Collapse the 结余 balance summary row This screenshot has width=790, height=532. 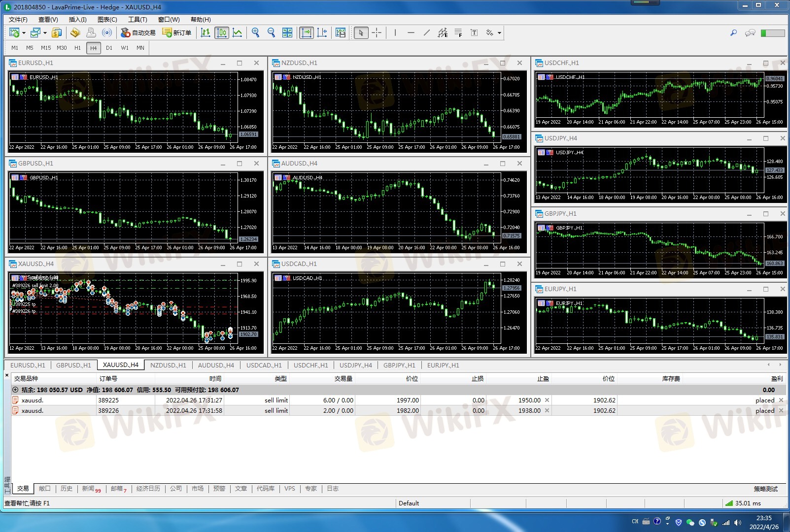click(x=15, y=390)
